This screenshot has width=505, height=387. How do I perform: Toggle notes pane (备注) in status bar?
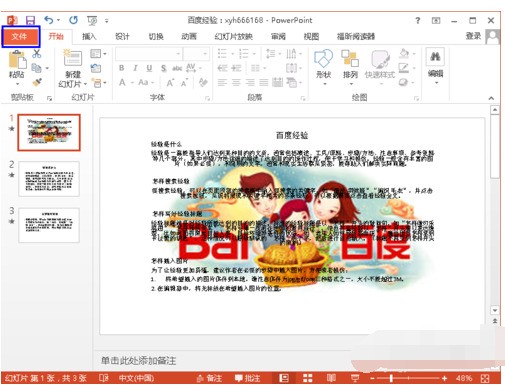click(209, 378)
